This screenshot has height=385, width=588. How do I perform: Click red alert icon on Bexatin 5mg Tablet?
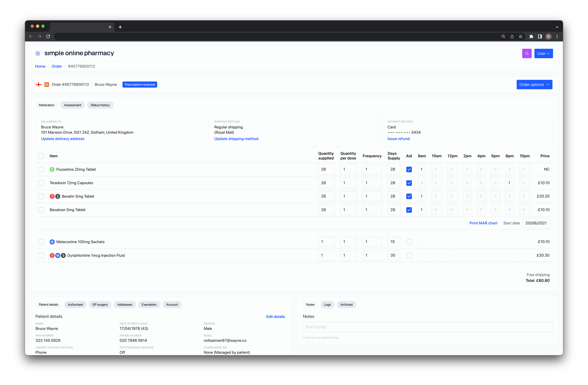pyautogui.click(x=52, y=196)
